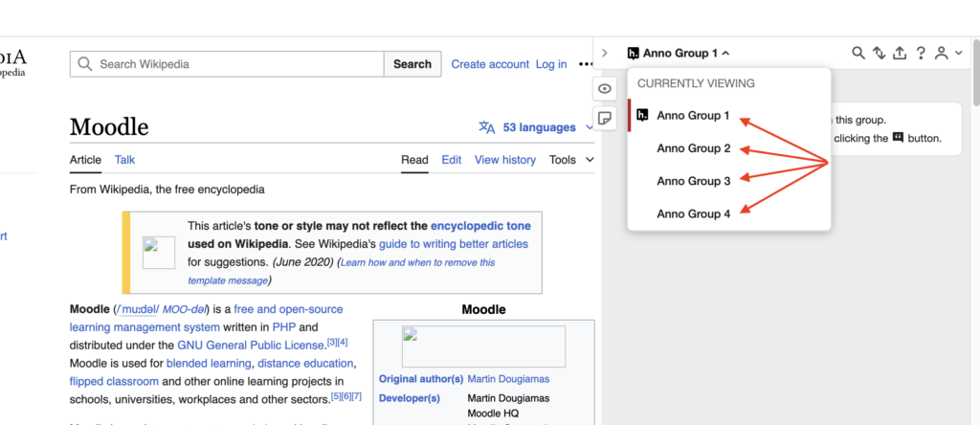Click the share/export annotations icon
This screenshot has width=980, height=425.
pos(900,54)
